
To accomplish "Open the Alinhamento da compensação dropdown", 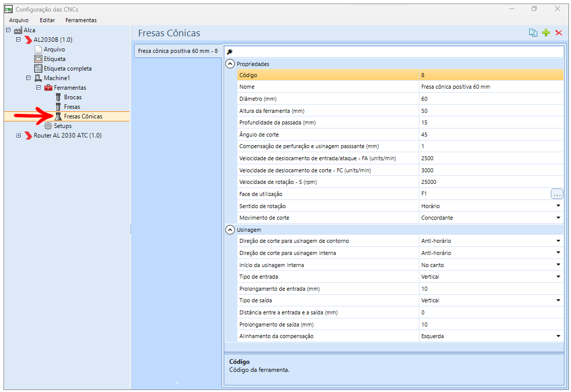I will click(x=558, y=336).
